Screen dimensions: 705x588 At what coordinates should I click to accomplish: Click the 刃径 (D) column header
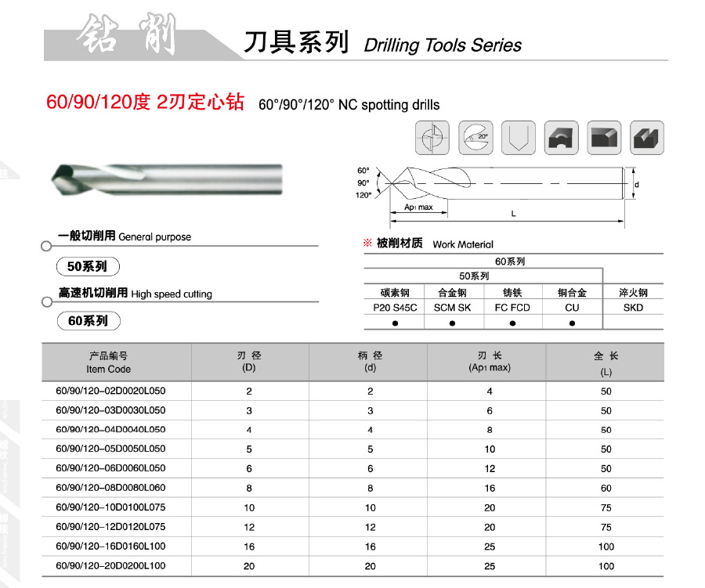(x=249, y=362)
